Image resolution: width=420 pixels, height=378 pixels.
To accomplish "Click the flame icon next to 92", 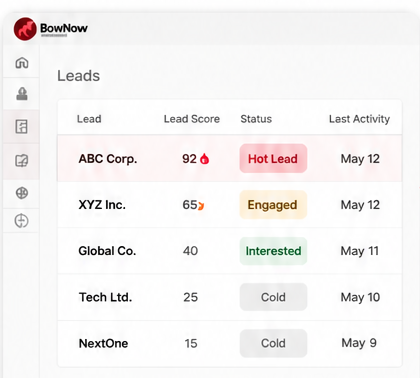I will [x=204, y=159].
